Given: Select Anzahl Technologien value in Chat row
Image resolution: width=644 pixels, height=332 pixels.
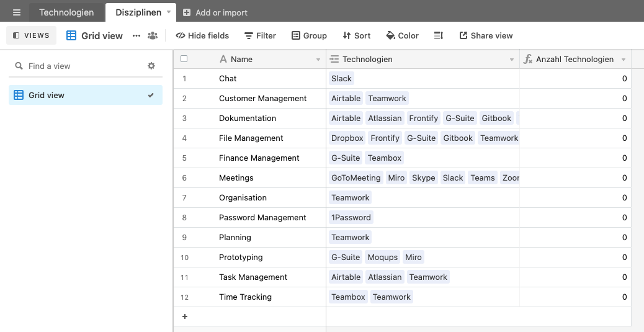Looking at the screenshot, I should (x=575, y=78).
